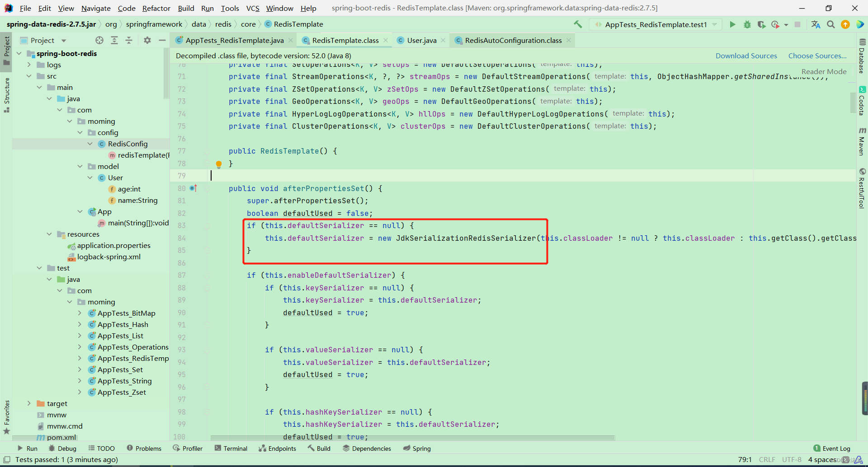This screenshot has height=467, width=868.
Task: Hide the Project tool window
Action: click(x=162, y=40)
